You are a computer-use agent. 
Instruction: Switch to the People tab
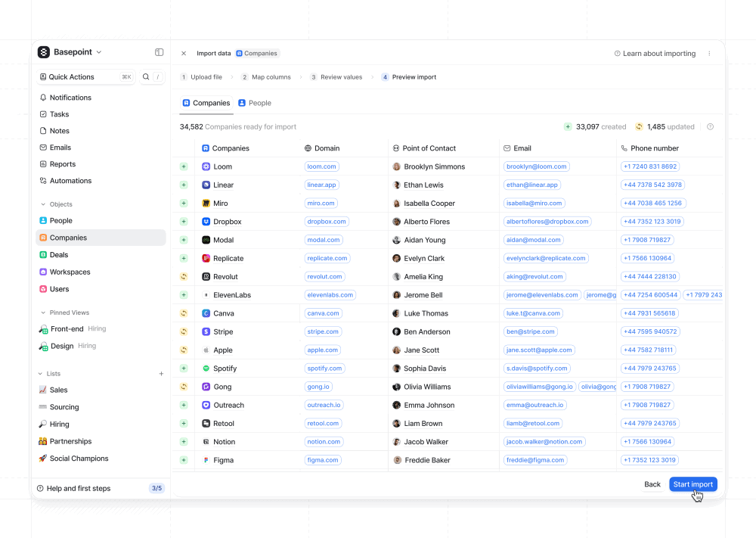pyautogui.click(x=255, y=103)
